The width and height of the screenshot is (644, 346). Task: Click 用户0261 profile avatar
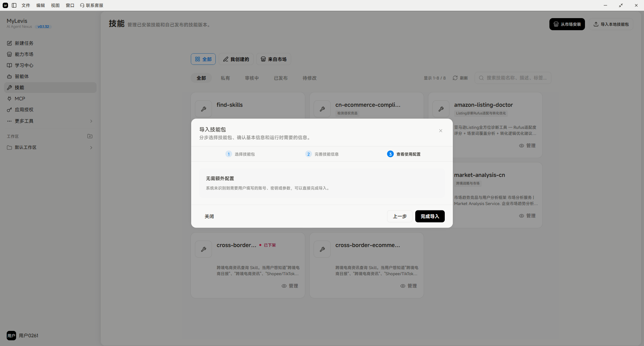click(11, 336)
